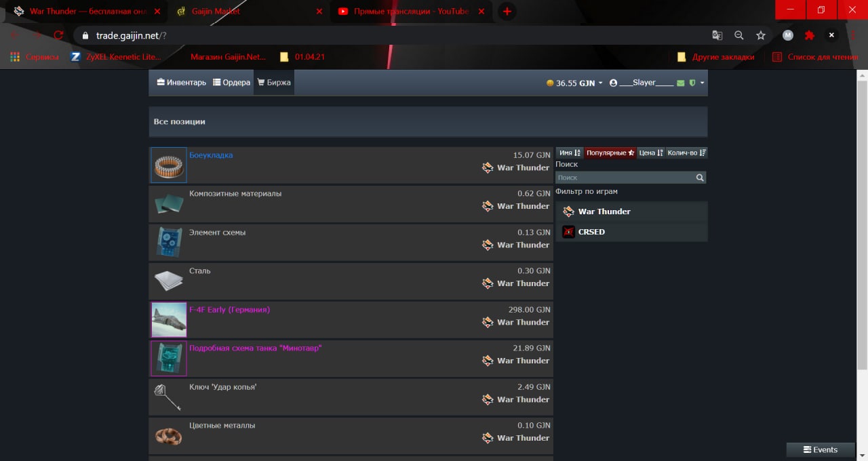Viewport: 868px width, 461px height.
Task: Click the Минотавр tank blueprint thumbnail
Action: 168,359
